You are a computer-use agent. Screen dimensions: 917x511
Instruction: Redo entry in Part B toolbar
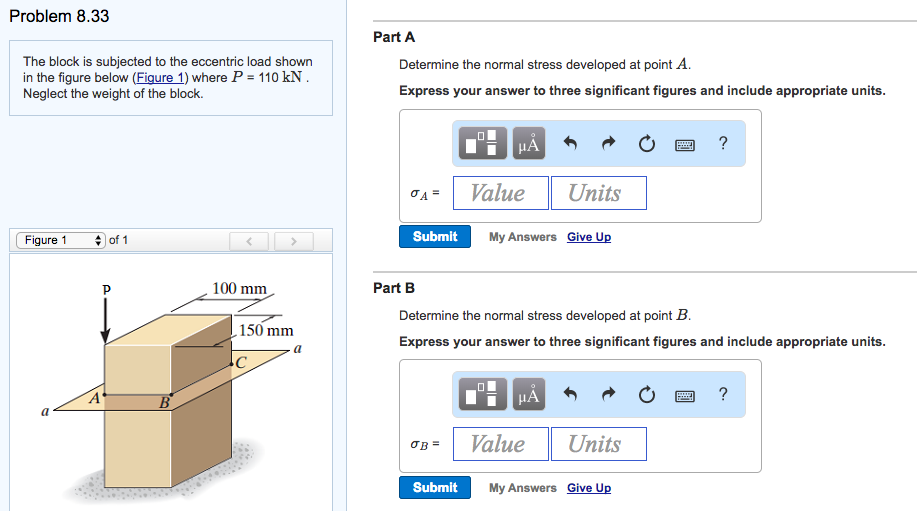click(x=609, y=393)
